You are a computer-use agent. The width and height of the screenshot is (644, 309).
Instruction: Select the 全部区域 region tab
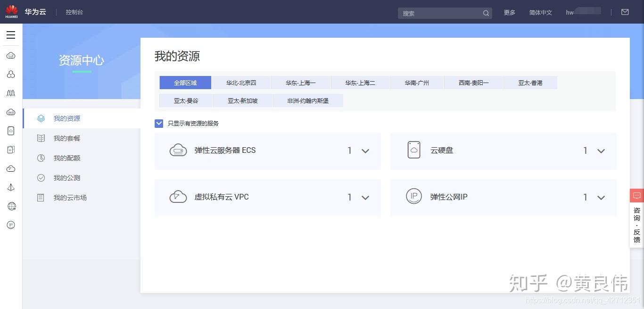[x=185, y=83]
